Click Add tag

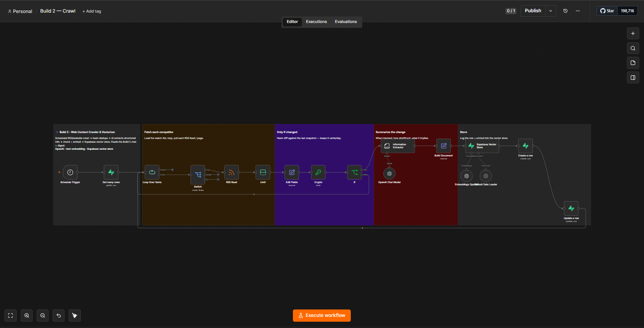(x=92, y=11)
